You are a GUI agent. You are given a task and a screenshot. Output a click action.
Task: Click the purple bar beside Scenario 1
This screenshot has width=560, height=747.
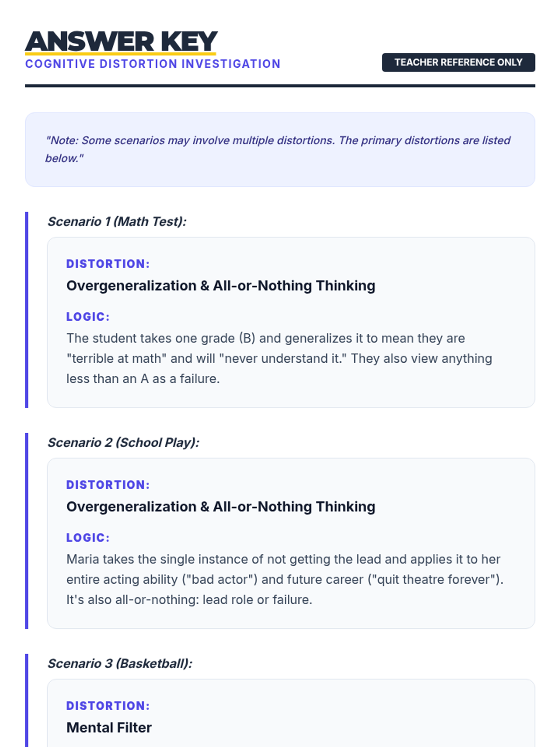[27, 310]
